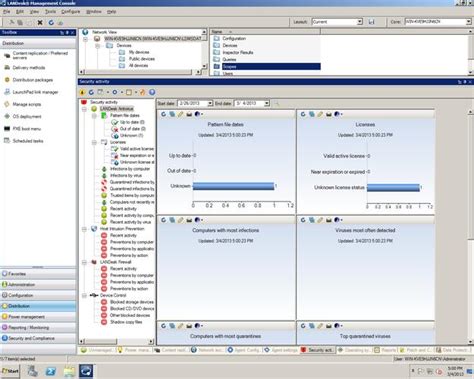Viewport: 474px width, 379px height.
Task: Click the copy icon on Computers with most quarantines panel
Action: (x=172, y=326)
